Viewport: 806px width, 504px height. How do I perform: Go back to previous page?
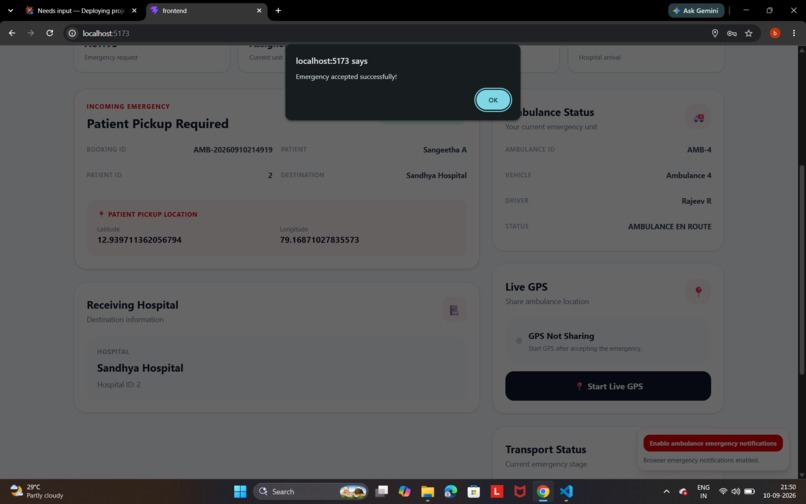(x=12, y=33)
